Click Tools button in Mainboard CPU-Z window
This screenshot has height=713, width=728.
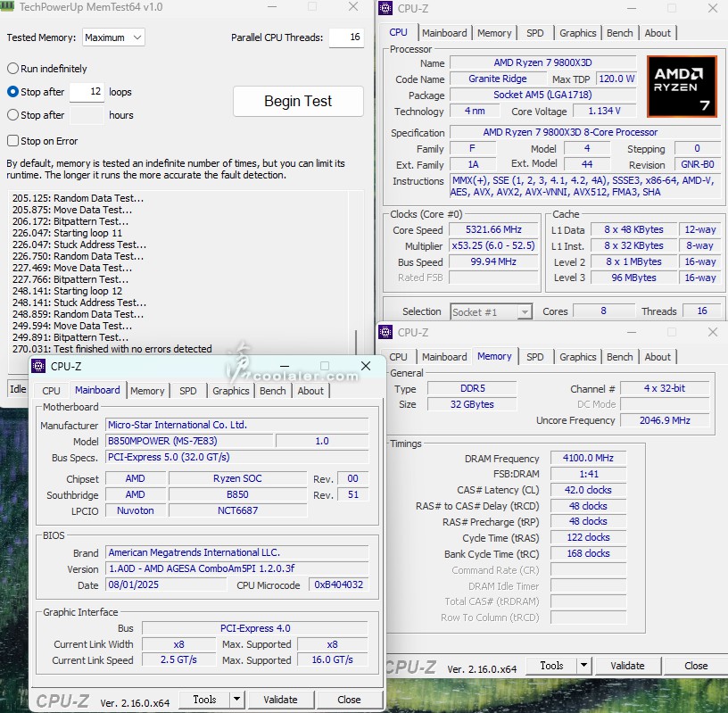pyautogui.click(x=205, y=699)
